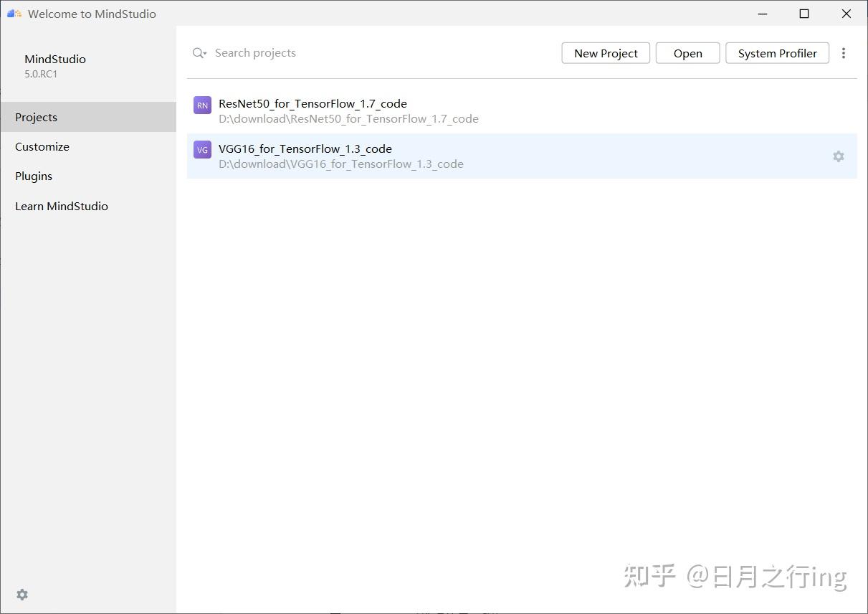Screen dimensions: 868x614
Task: Click the search magnifier icon
Action: (196, 52)
